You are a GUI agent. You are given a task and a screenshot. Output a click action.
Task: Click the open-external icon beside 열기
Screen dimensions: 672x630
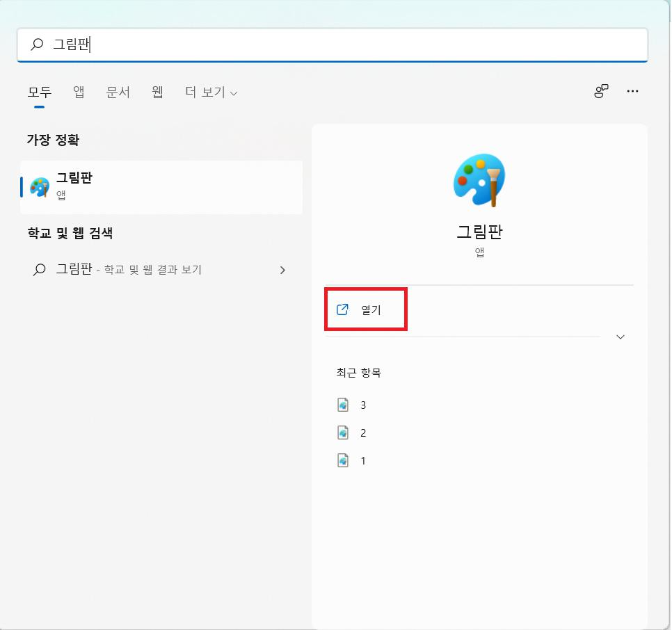(x=342, y=309)
